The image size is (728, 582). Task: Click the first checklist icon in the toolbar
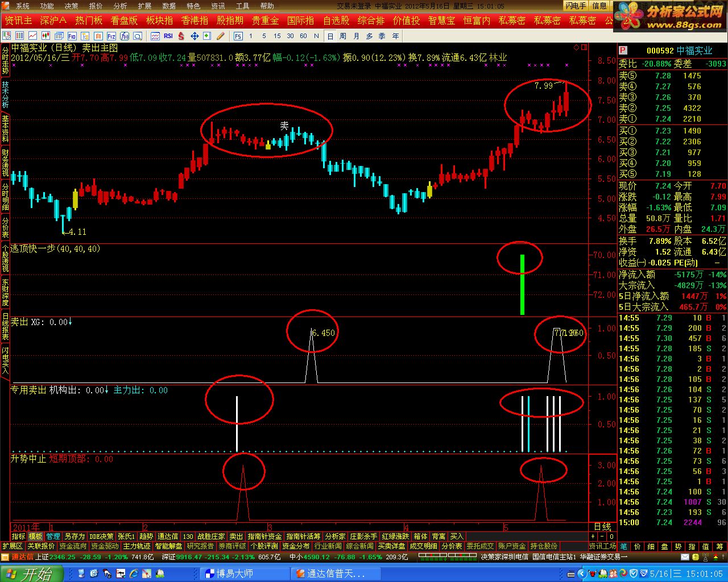click(6, 36)
